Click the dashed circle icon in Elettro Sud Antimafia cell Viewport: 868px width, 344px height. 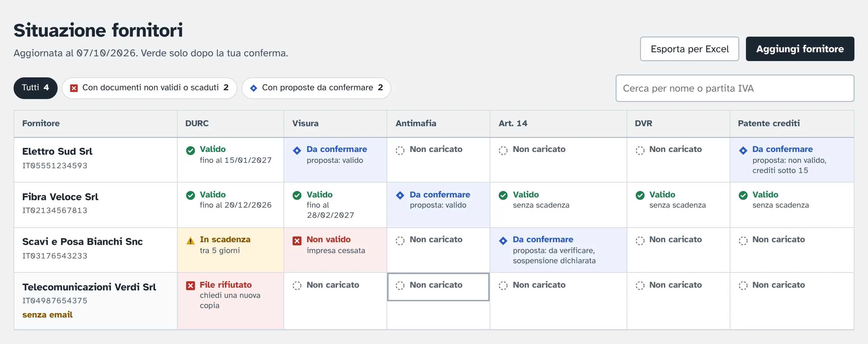(400, 150)
